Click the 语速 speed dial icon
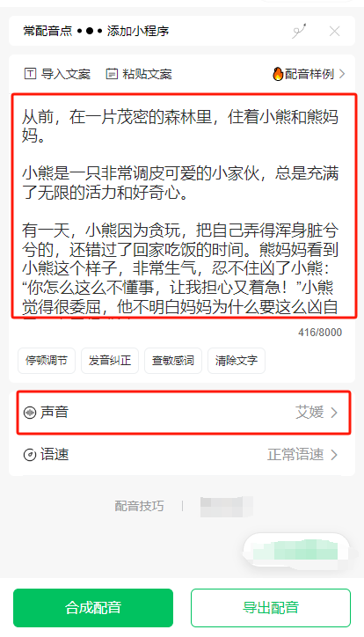The image size is (364, 637). coord(30,455)
